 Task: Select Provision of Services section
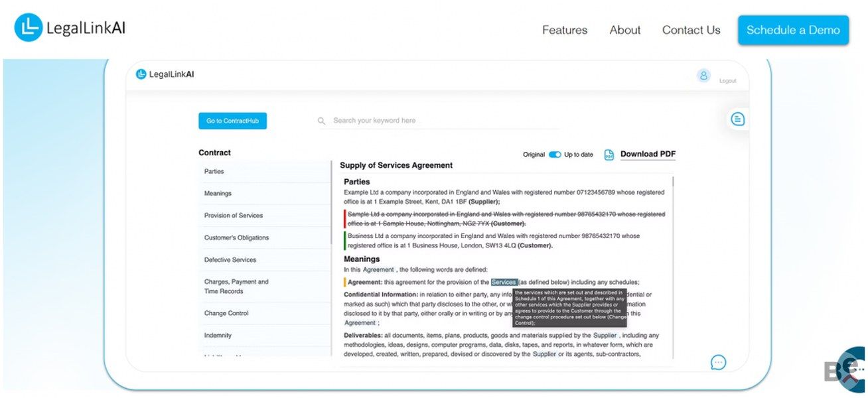[x=265, y=216]
